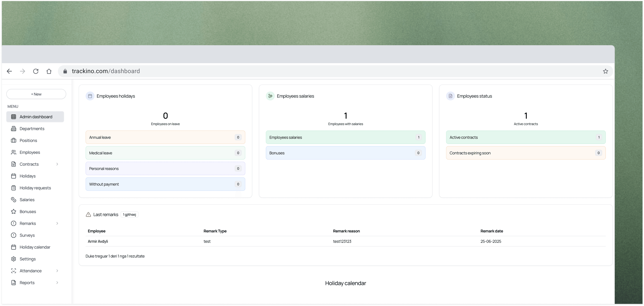Expand the Remarks submenu chevron
644x306 pixels.
(x=57, y=223)
